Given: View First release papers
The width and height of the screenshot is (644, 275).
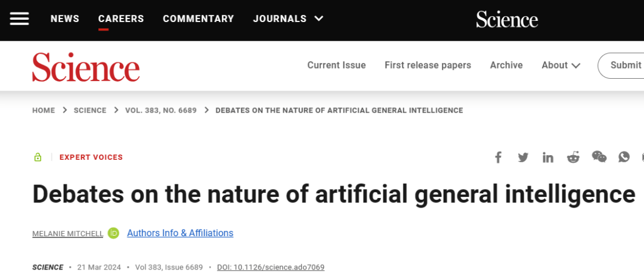Looking at the screenshot, I should click(x=428, y=65).
